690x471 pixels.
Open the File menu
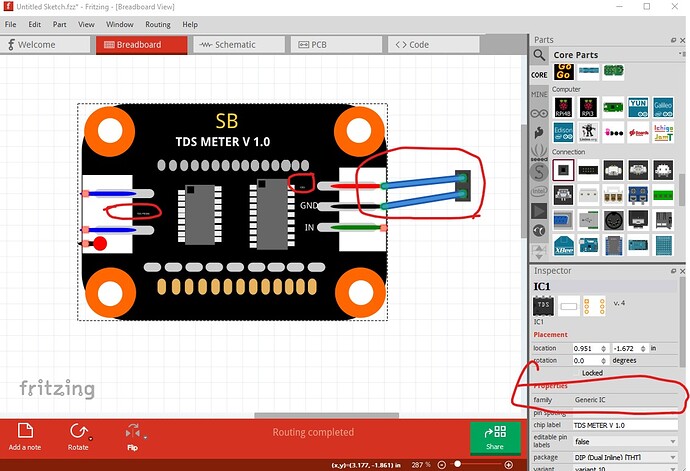point(10,25)
